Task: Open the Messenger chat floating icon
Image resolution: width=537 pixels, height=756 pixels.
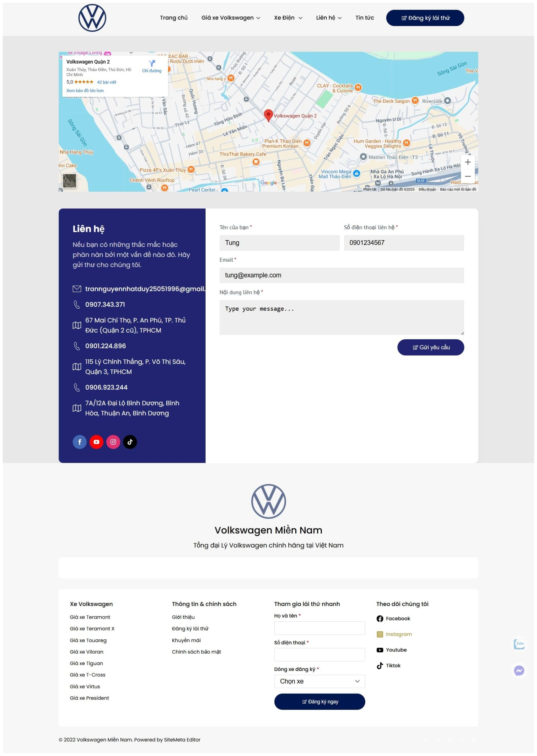Action: 519,670
